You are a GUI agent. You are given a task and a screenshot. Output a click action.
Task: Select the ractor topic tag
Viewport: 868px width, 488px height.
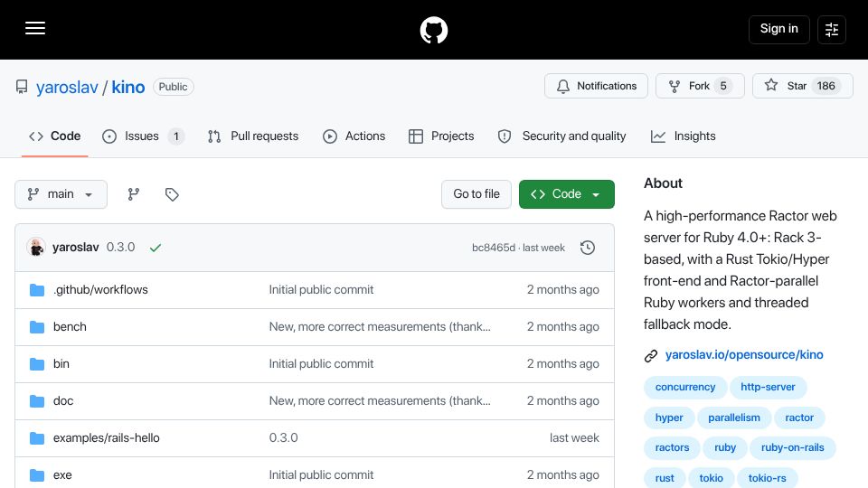(x=799, y=418)
